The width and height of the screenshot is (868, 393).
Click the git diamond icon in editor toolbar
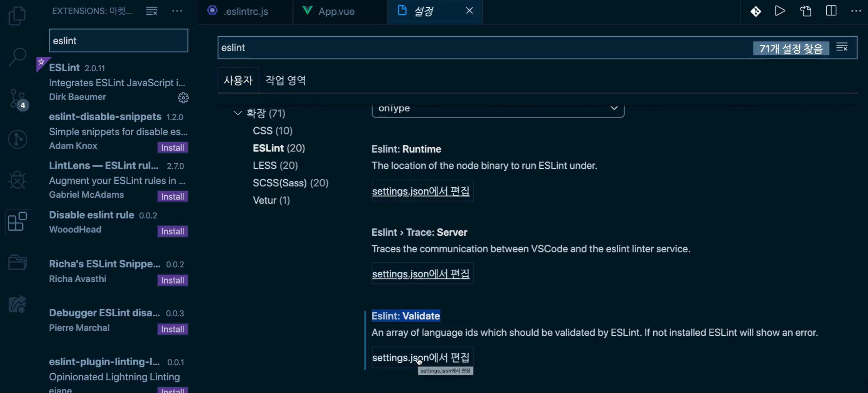[756, 11]
